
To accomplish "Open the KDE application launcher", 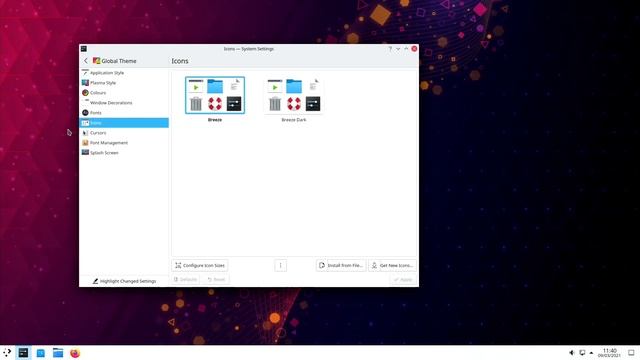I will [7, 353].
